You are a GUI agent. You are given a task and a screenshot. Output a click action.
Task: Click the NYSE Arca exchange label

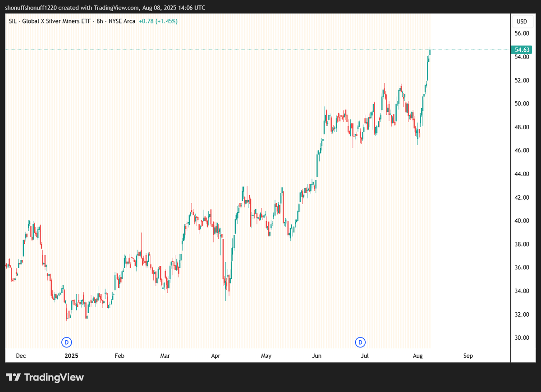tap(122, 21)
